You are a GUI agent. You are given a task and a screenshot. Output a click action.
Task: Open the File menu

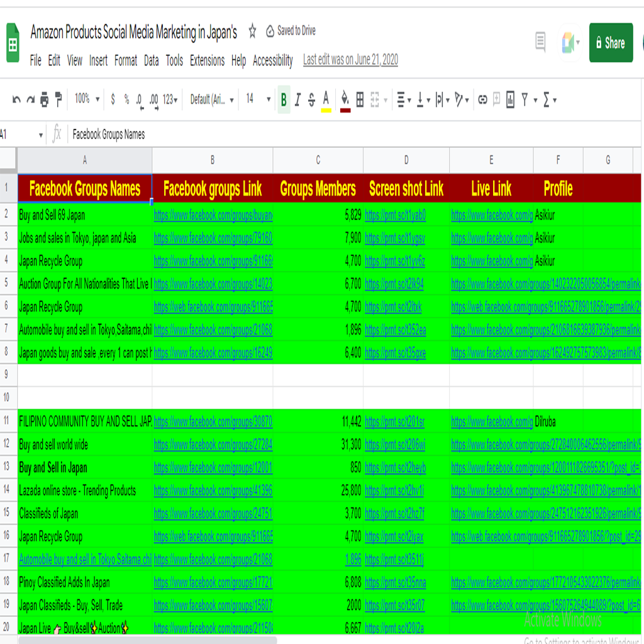pyautogui.click(x=36, y=61)
